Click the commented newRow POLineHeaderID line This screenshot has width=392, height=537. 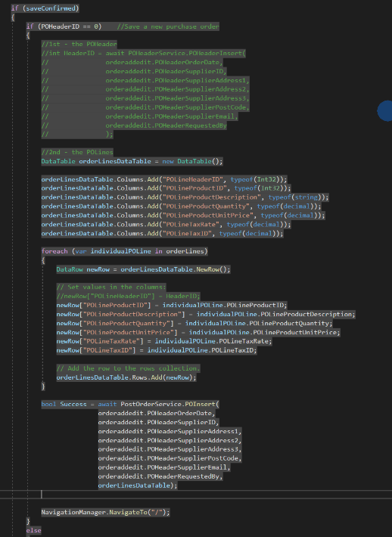click(x=128, y=296)
